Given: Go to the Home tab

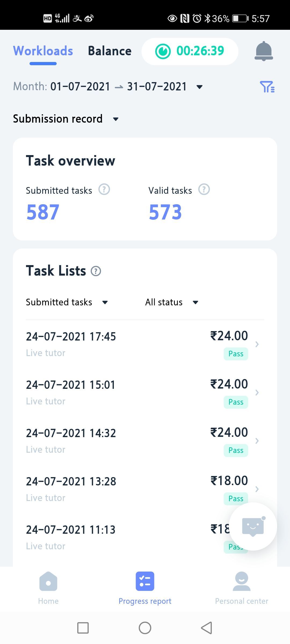Looking at the screenshot, I should (48, 588).
